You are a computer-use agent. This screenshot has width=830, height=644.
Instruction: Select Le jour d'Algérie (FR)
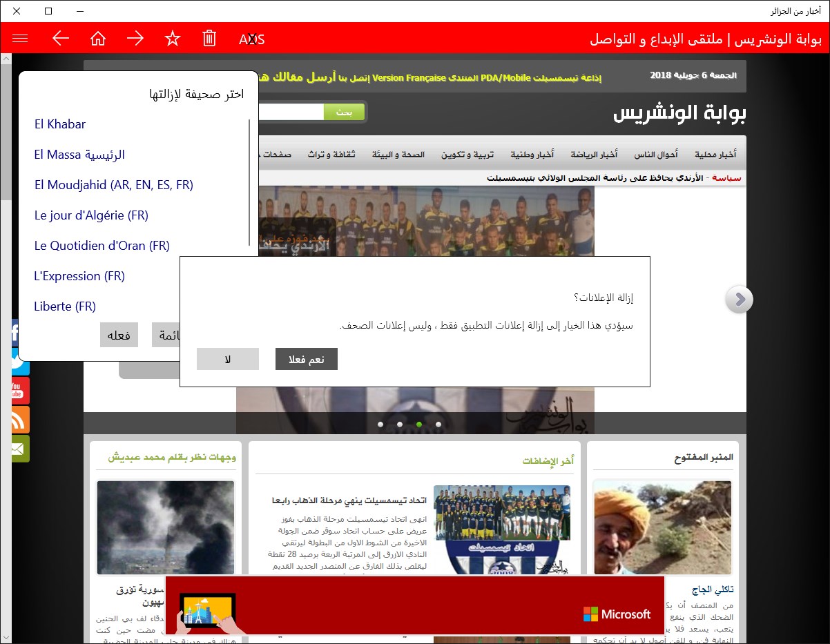coord(91,215)
